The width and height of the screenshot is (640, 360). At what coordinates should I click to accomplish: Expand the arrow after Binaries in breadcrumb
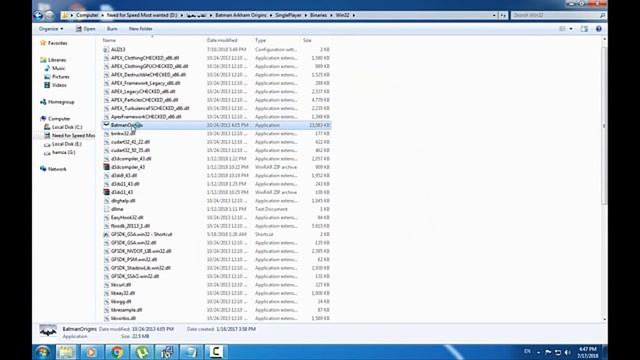point(331,15)
